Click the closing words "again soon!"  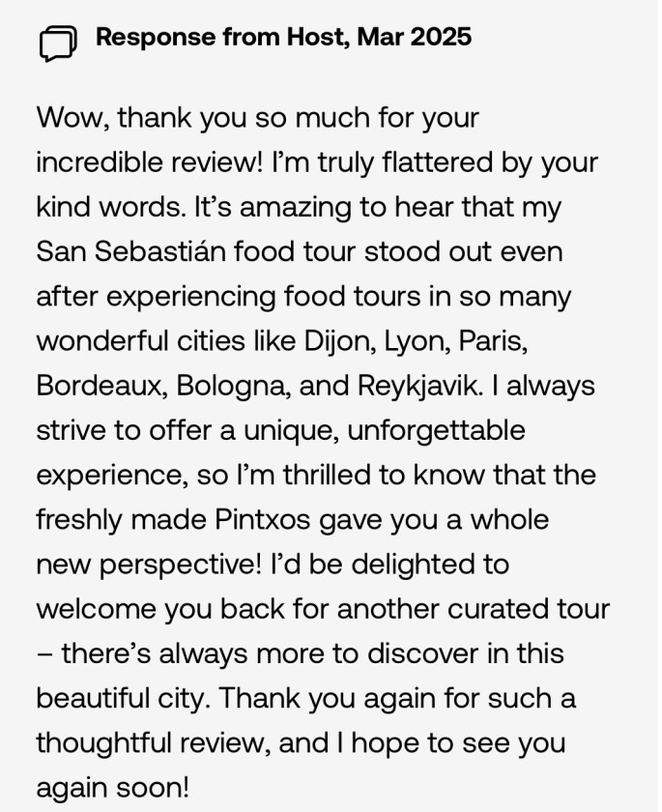coord(112,788)
